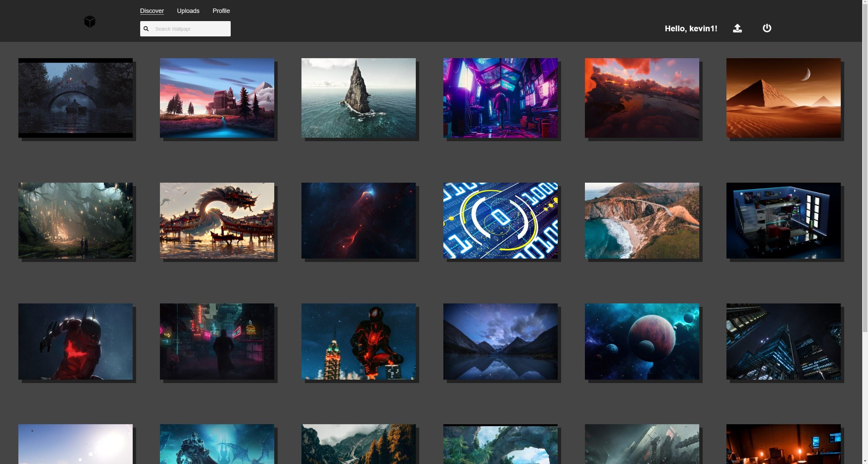Screen dimensions: 868x464
Task: View the coastal bridge cliff wallpaper
Action: [x=641, y=220]
